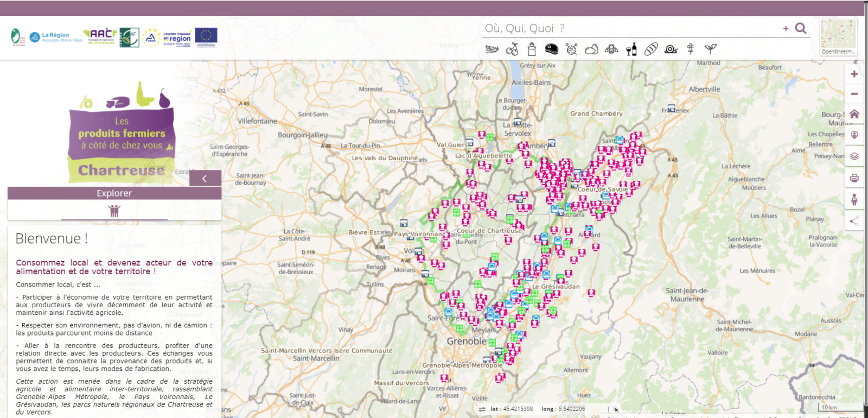The height and width of the screenshot is (418, 868).
Task: Filter by fish products icon
Action: point(492,49)
